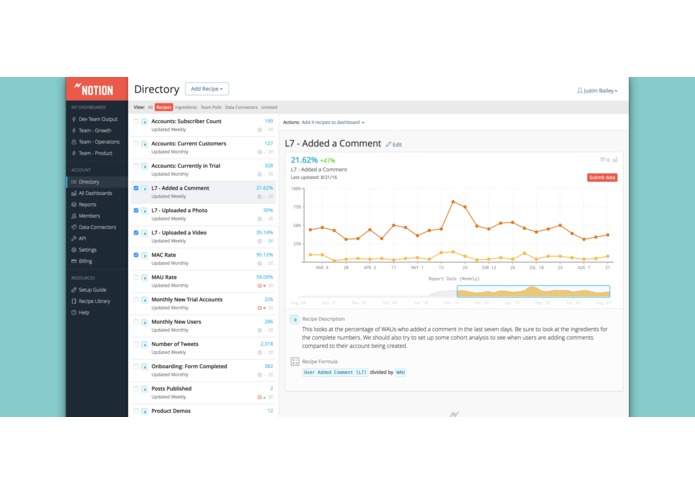Open Add Recipe dropdown
This screenshot has width=695, height=494.
pos(207,89)
